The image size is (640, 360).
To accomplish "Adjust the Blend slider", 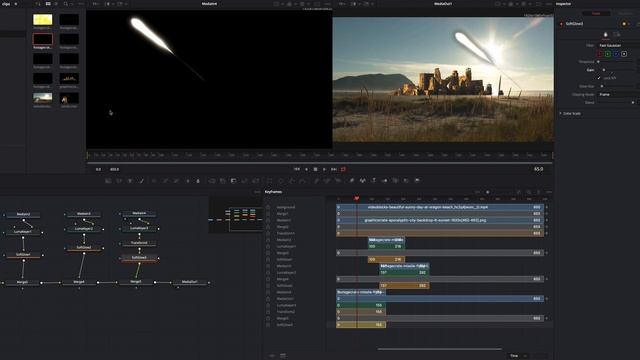I will [633, 102].
